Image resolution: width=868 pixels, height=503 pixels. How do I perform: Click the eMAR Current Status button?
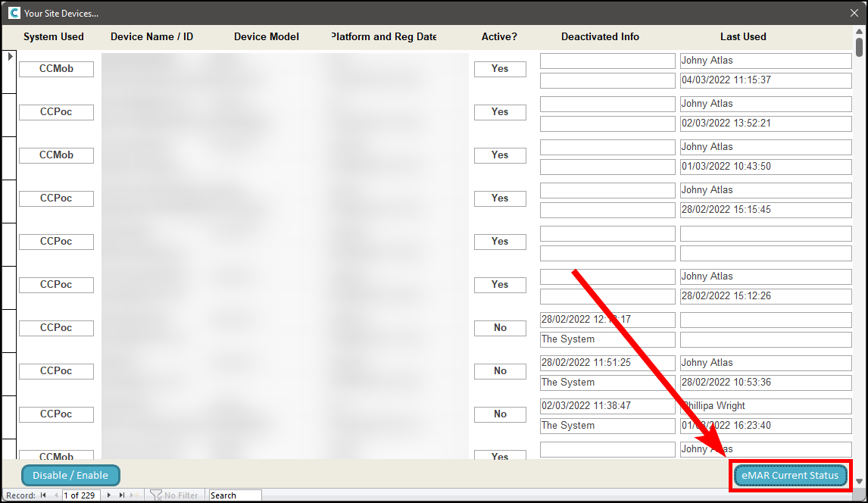(x=790, y=476)
